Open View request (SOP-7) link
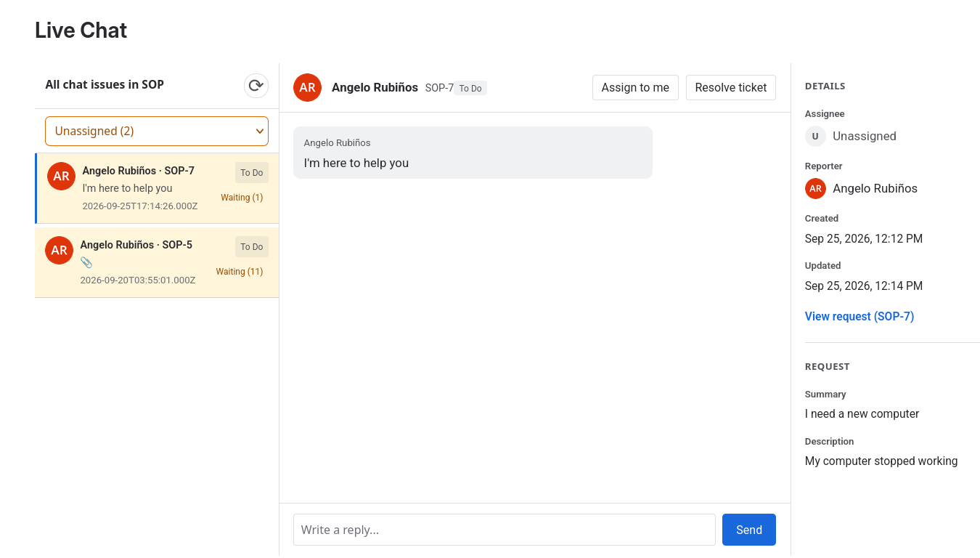This screenshot has height=558, width=980. click(x=859, y=316)
